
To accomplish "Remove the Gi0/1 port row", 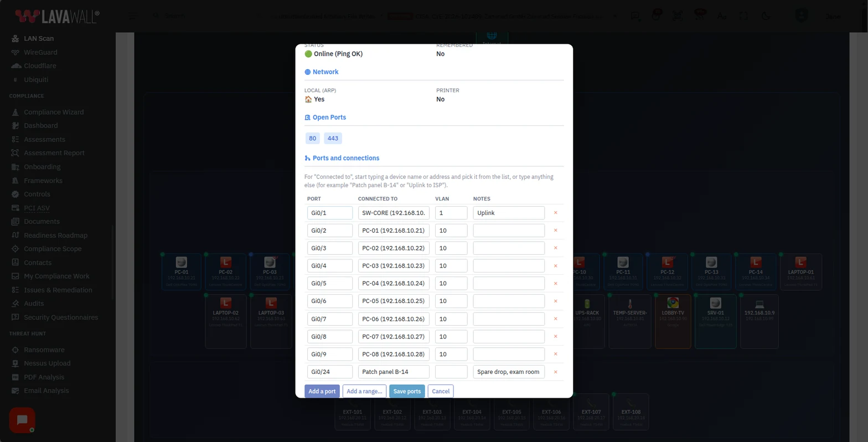I will [555, 213].
